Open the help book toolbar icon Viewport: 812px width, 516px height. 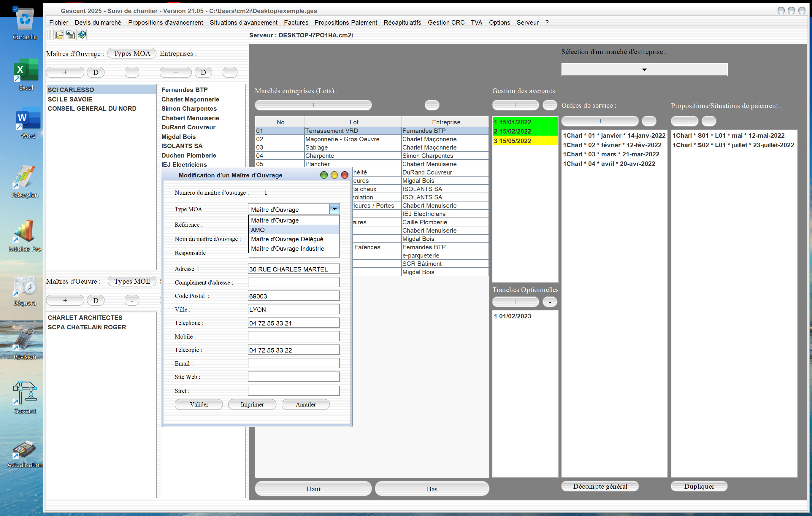(82, 35)
